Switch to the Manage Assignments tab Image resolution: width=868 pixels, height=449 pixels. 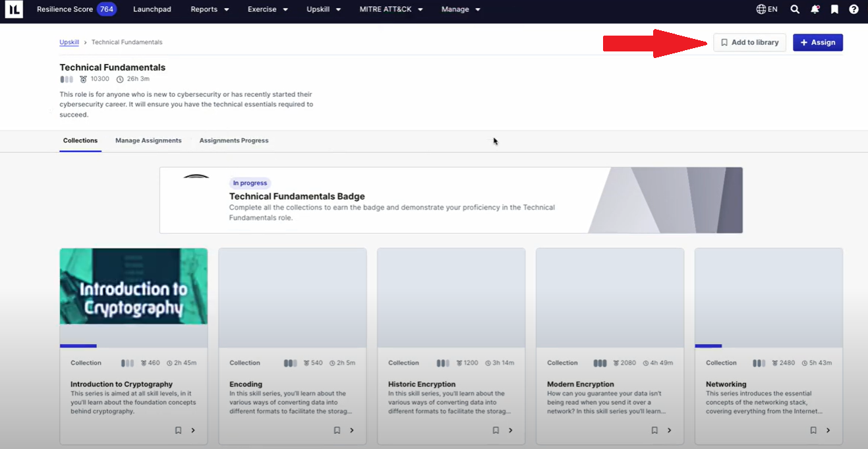(148, 140)
